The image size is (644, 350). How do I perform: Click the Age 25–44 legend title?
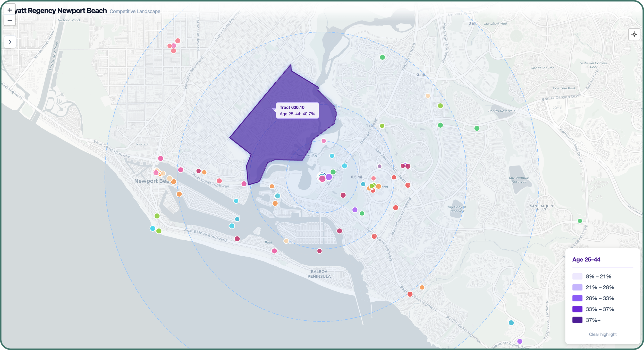click(586, 259)
